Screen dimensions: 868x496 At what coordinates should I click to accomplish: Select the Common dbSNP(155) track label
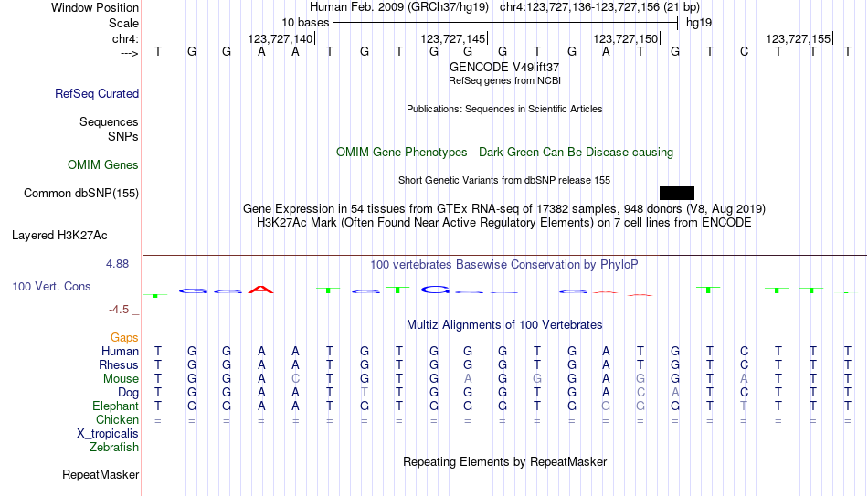pos(80,194)
